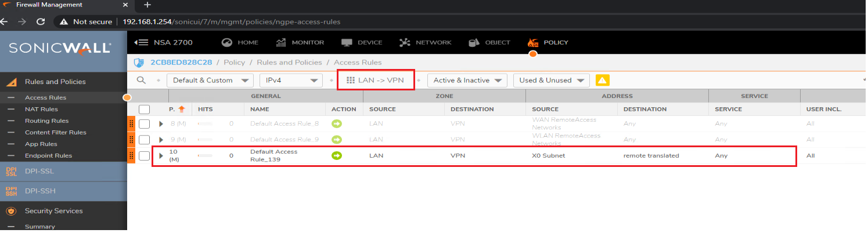868x233 pixels.
Task: Click the 'Default Access Rule_139' name
Action: pyautogui.click(x=273, y=155)
